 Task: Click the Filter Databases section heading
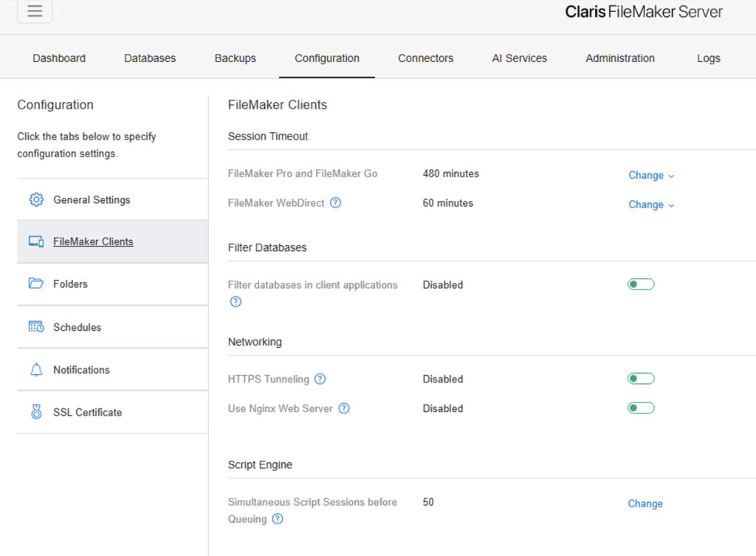coord(267,247)
